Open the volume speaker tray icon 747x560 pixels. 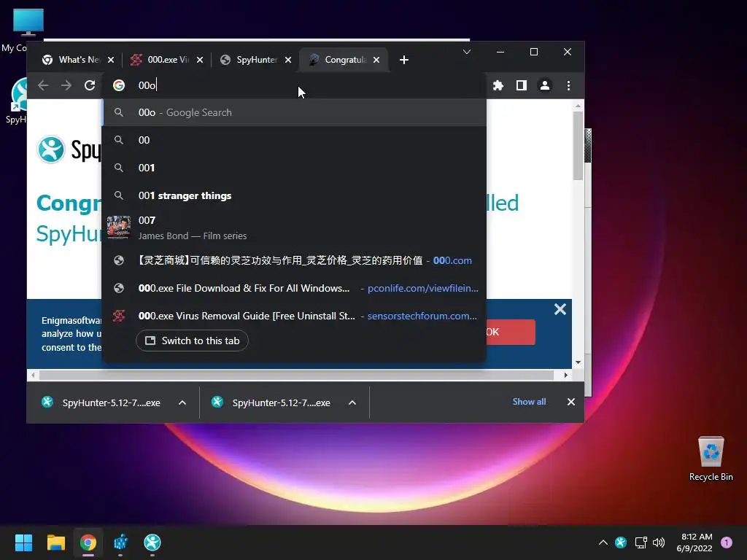pyautogui.click(x=659, y=542)
